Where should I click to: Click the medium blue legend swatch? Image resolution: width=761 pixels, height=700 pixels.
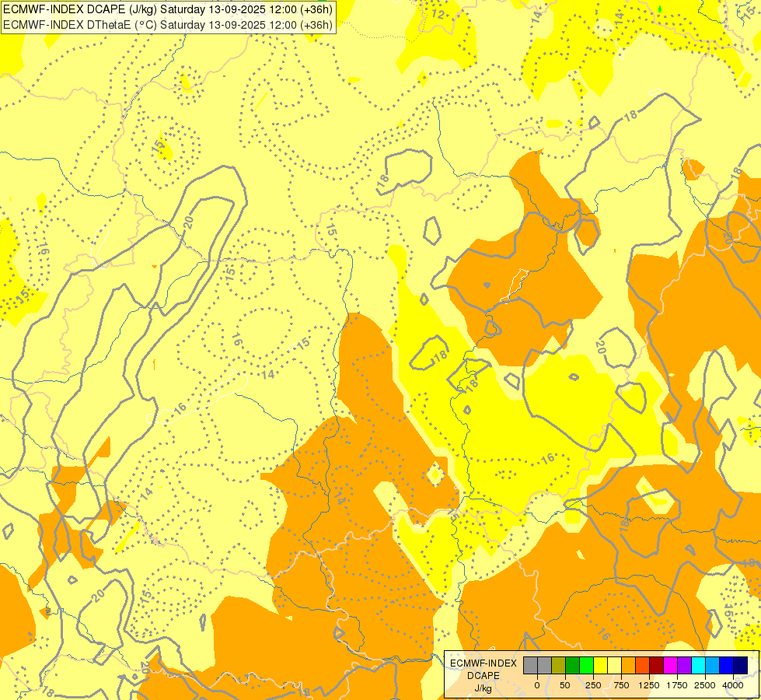pyautogui.click(x=727, y=665)
